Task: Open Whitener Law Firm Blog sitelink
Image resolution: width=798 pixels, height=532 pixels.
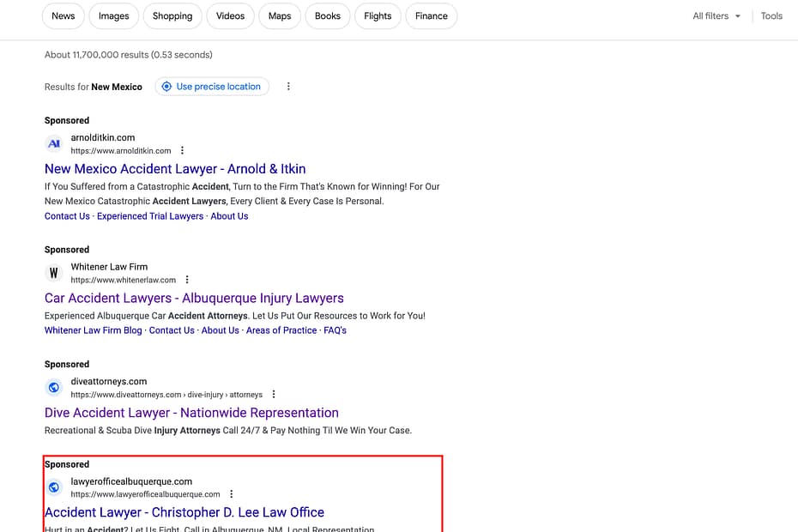Action: coord(94,330)
